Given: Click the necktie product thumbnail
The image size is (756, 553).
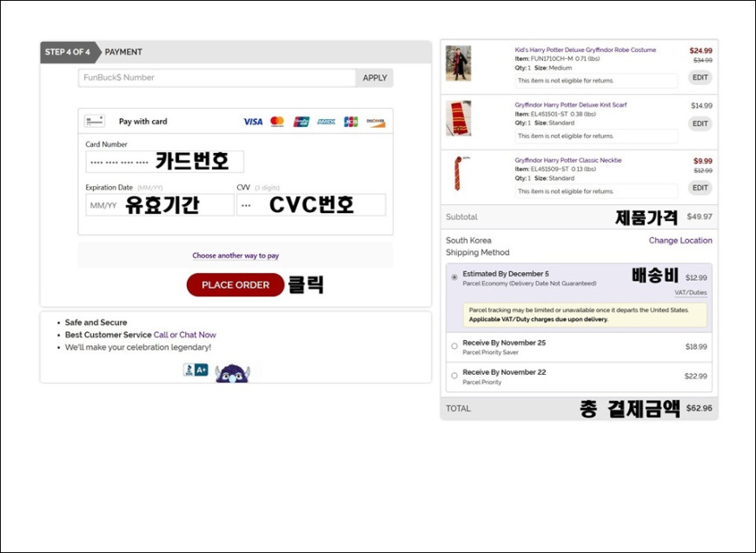Looking at the screenshot, I should tap(459, 173).
